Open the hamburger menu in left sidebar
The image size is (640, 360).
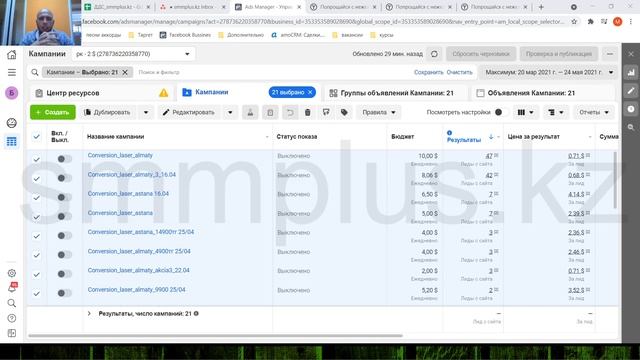coord(12,73)
